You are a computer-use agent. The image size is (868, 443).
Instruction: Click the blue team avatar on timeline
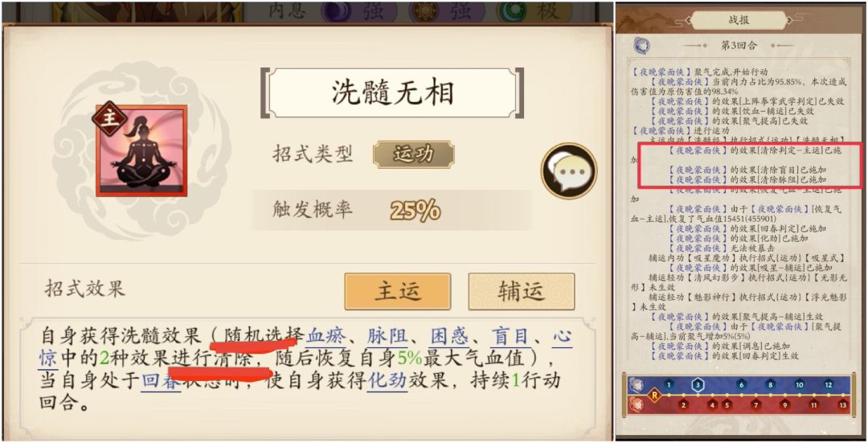pyautogui.click(x=636, y=385)
